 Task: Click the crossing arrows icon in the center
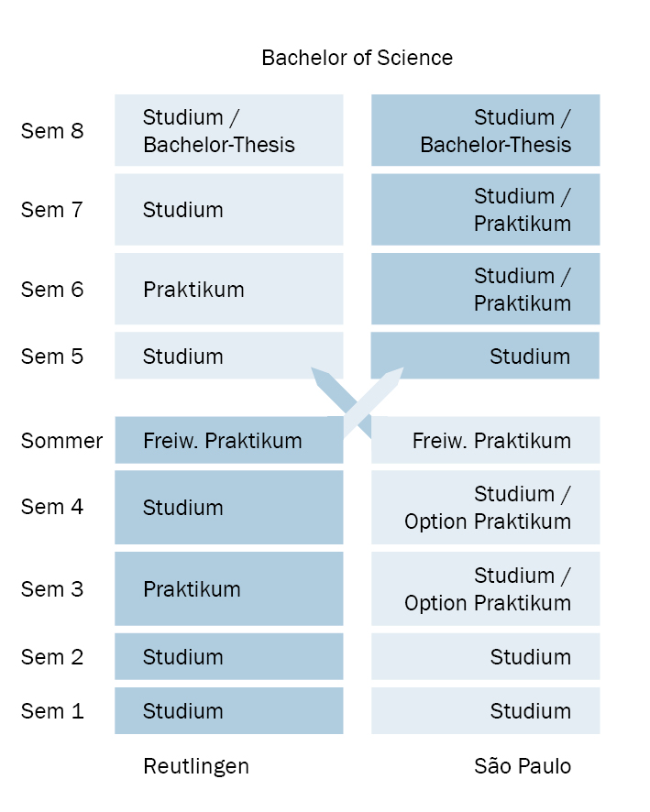point(358,401)
